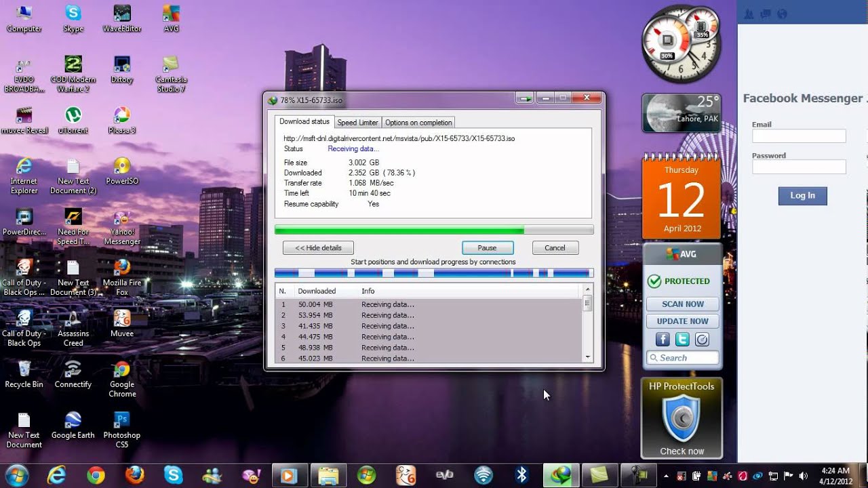Click the messages icon in Facebook header

(x=766, y=14)
